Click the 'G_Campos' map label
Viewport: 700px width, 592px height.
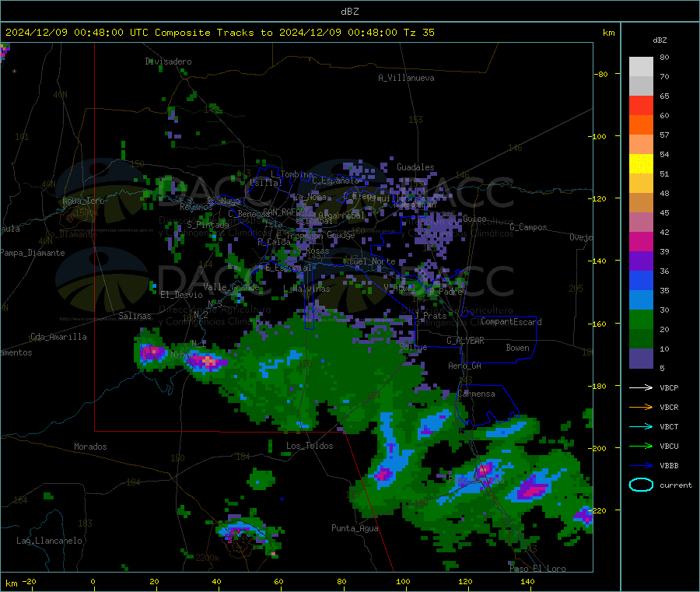click(x=528, y=227)
